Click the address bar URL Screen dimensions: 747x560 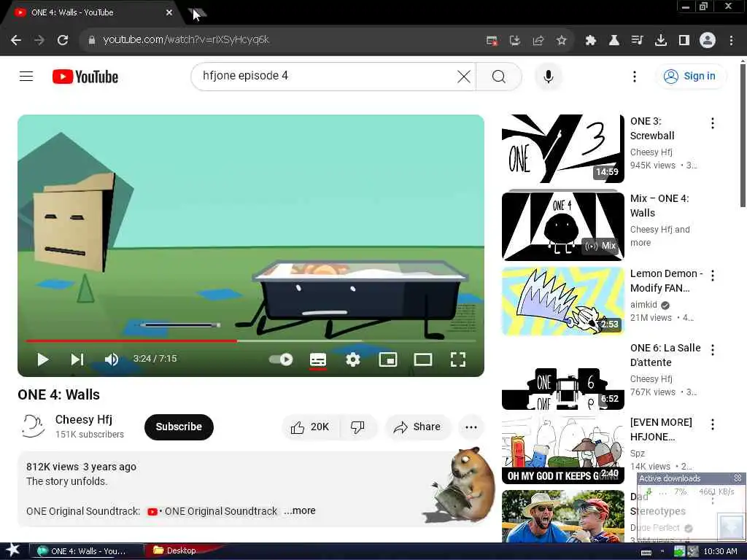tap(186, 39)
